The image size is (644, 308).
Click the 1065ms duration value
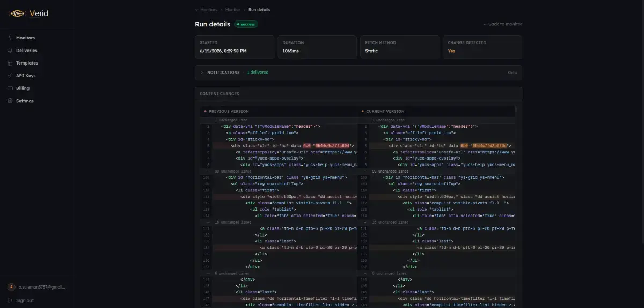coord(290,51)
